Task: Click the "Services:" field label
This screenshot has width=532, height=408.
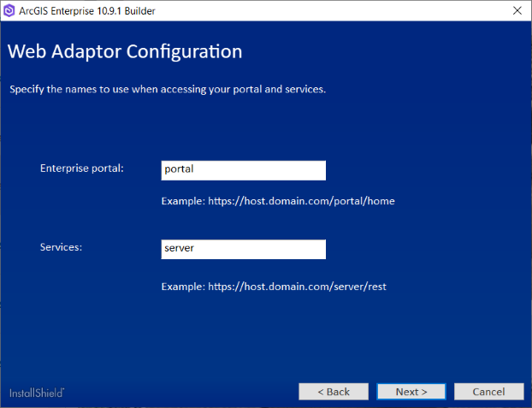Action: tap(62, 247)
